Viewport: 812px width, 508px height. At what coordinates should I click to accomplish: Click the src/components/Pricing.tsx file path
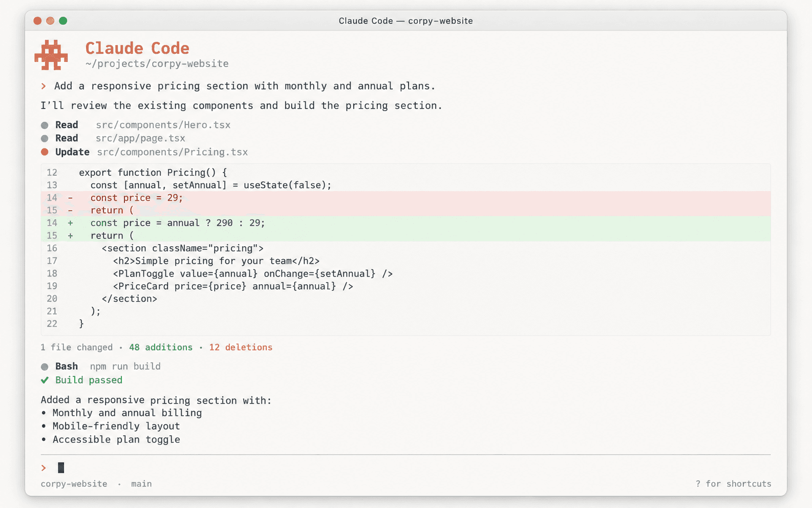pos(173,152)
